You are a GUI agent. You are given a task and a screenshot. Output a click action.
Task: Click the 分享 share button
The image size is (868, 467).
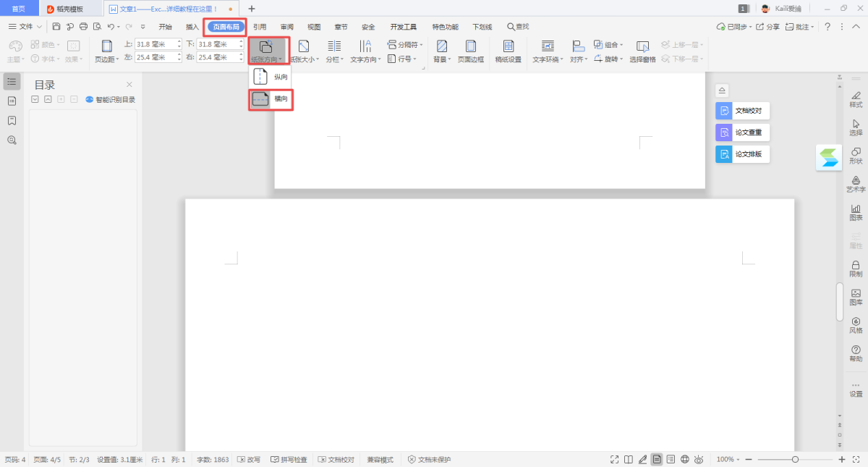768,27
